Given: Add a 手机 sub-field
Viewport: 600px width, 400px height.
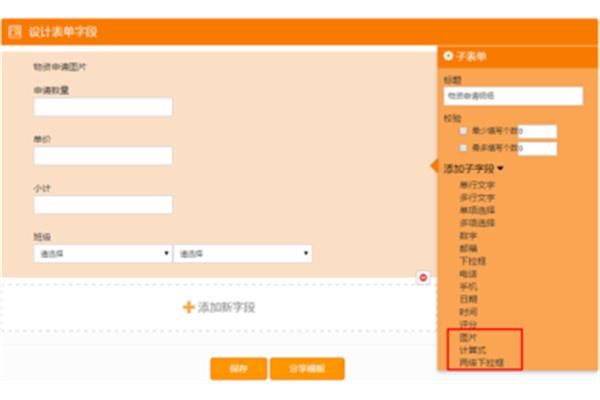Looking at the screenshot, I should (468, 287).
